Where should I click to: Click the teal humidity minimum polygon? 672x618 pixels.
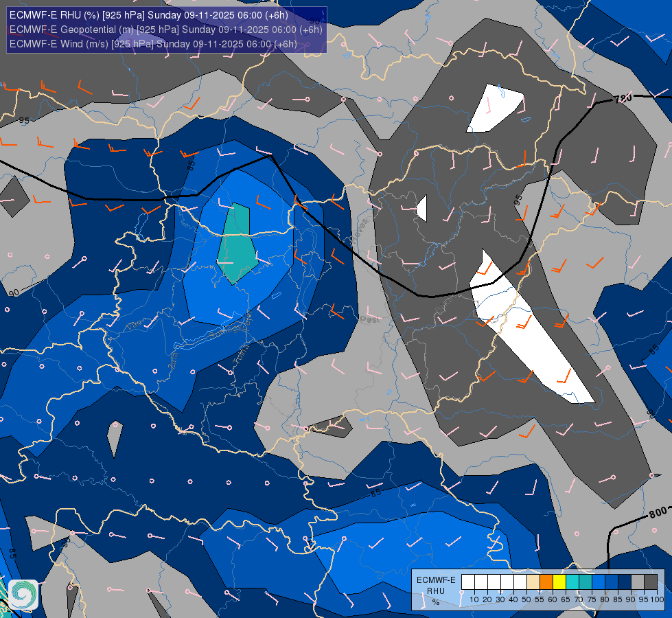click(x=237, y=244)
